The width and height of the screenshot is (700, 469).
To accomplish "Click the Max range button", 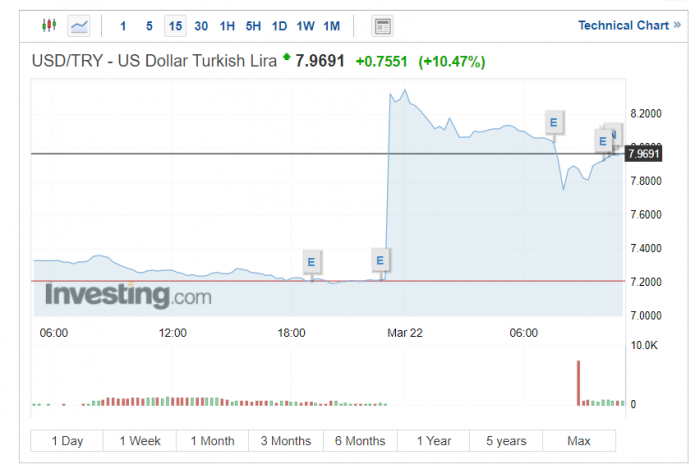I will pyautogui.click(x=579, y=441).
